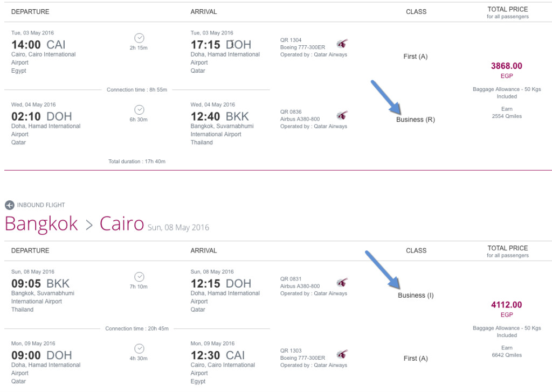Click the 14:00 CAI departure time

[x=38, y=45]
